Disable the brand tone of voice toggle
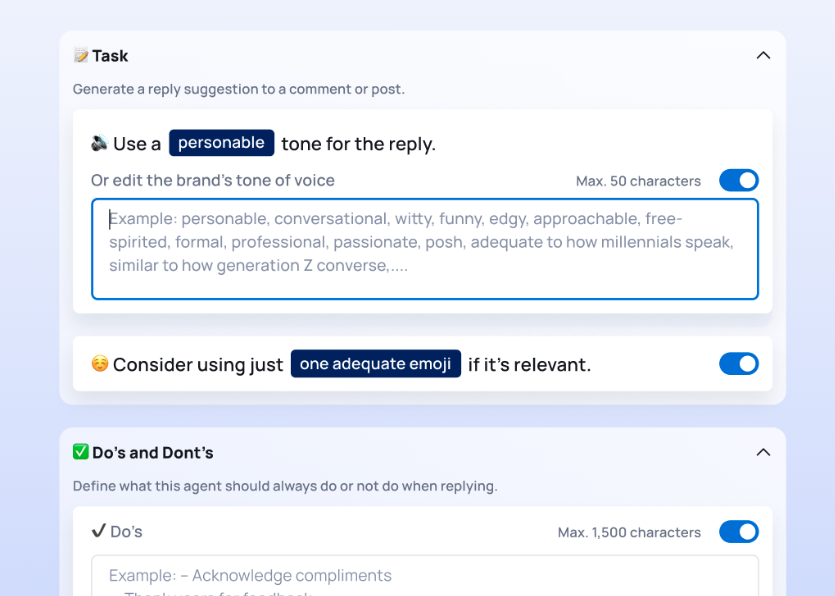Image resolution: width=835 pixels, height=596 pixels. (x=738, y=180)
